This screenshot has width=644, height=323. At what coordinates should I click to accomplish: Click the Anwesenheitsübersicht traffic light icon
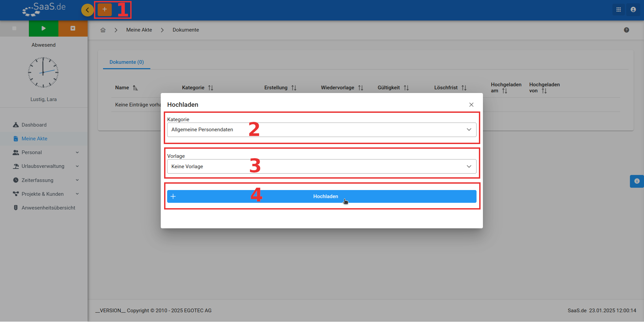click(16, 208)
